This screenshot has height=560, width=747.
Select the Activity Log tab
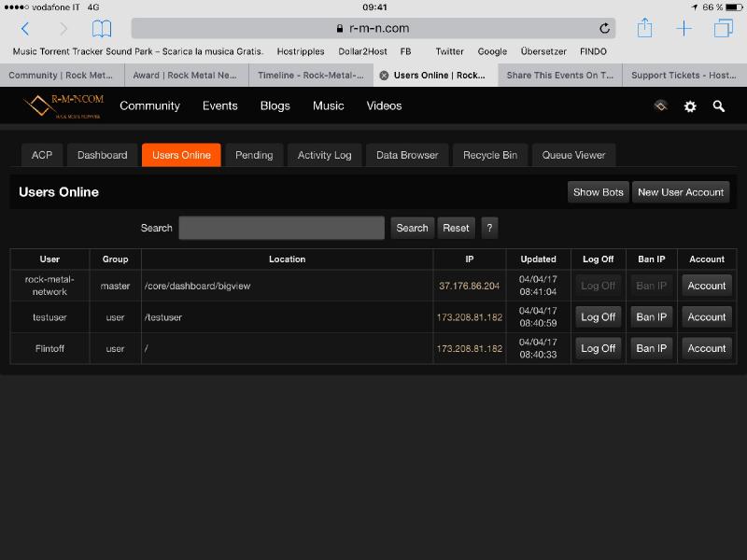[324, 155]
